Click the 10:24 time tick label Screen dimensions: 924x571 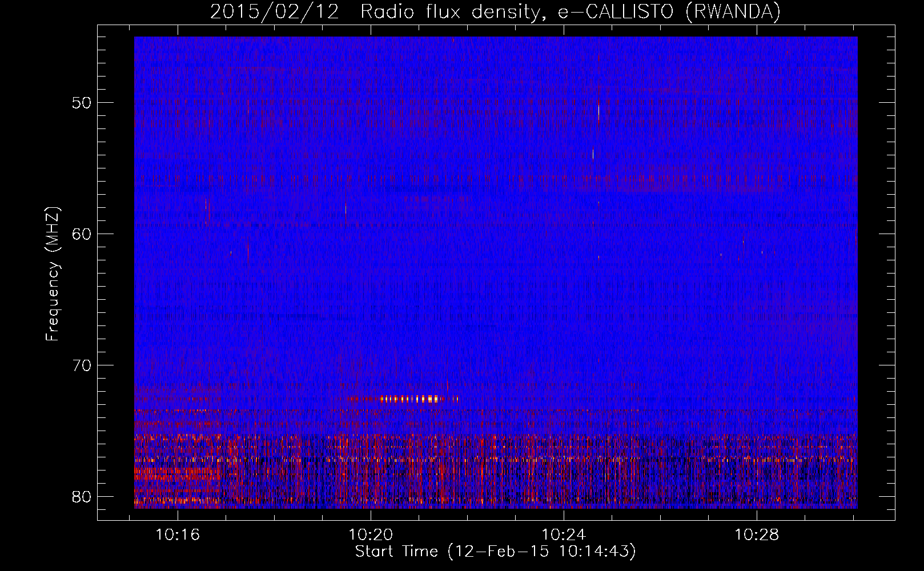[564, 535]
